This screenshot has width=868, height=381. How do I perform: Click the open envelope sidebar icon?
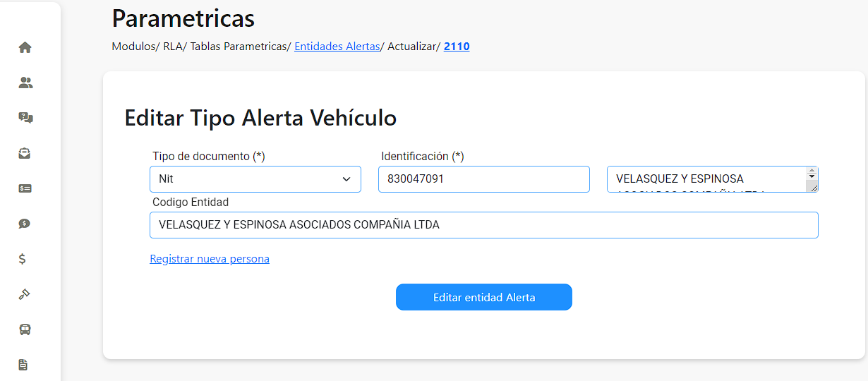point(25,153)
